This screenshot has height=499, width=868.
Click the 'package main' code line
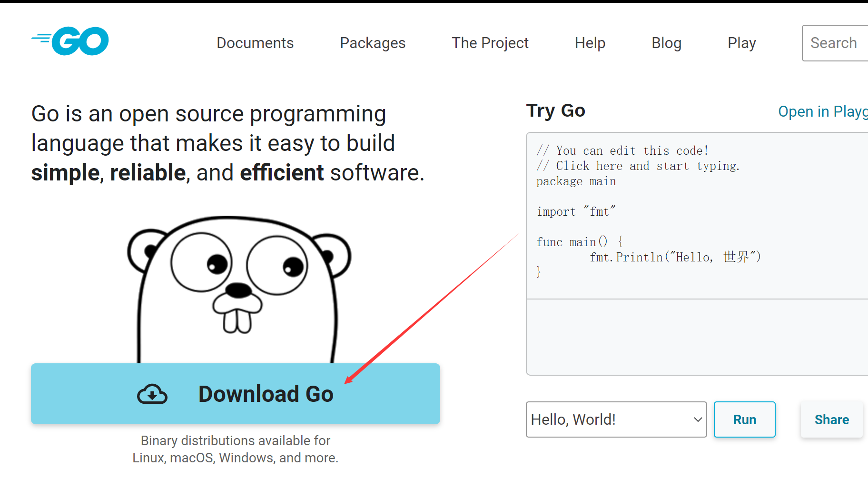click(x=576, y=181)
